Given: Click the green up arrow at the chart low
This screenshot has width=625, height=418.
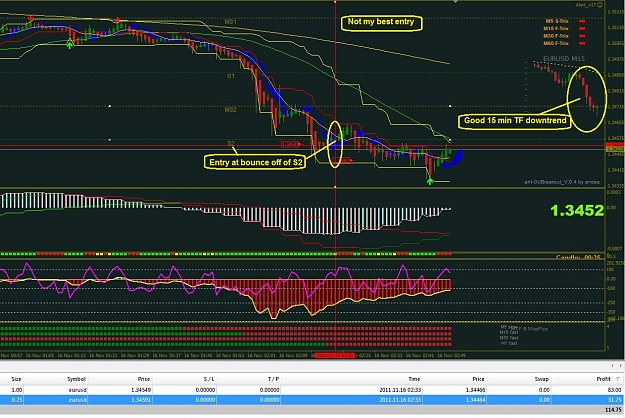Looking at the screenshot, I should (x=430, y=181).
